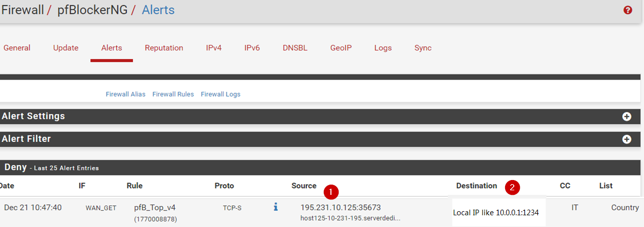The image size is (644, 227).
Task: Open the IPv6 tab
Action: coord(252,48)
